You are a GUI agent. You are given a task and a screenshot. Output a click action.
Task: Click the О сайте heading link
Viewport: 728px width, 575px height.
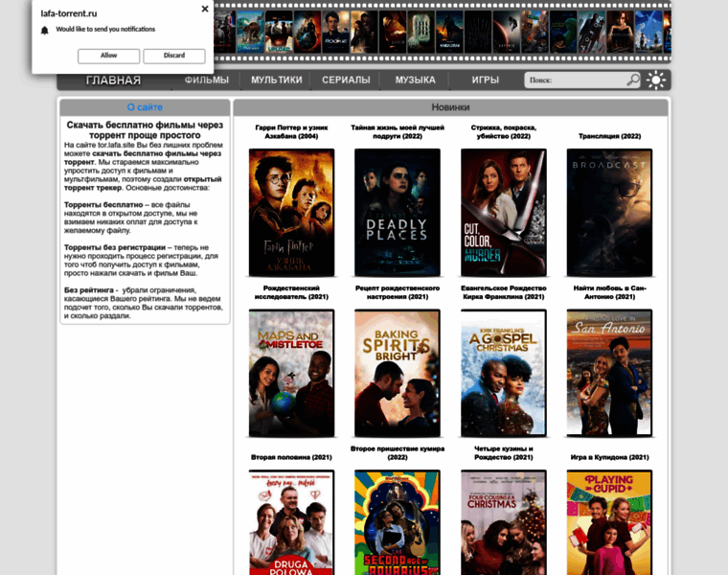pos(145,107)
